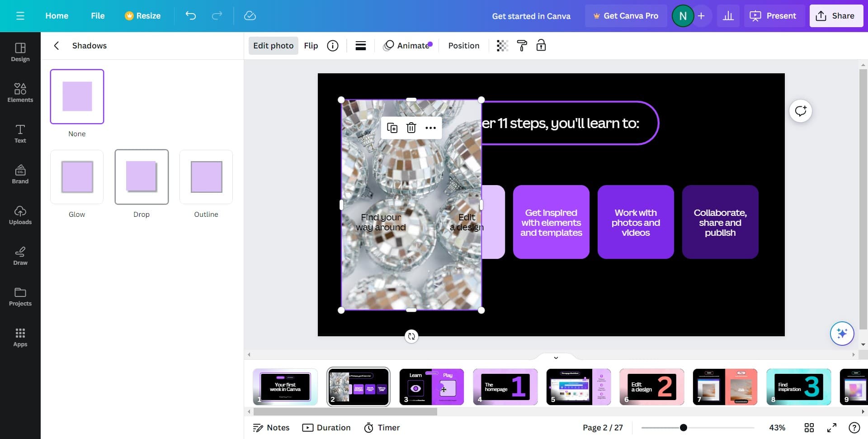Viewport: 868px width, 439px height.
Task: Collapse the page thumbnails strip chevron
Action: pos(556,358)
